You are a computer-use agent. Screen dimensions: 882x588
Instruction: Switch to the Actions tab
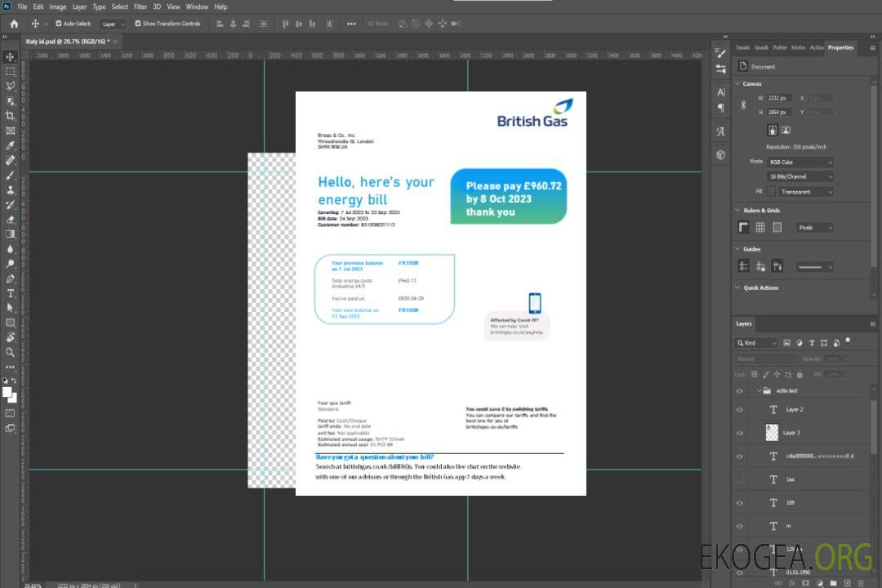[x=816, y=48]
